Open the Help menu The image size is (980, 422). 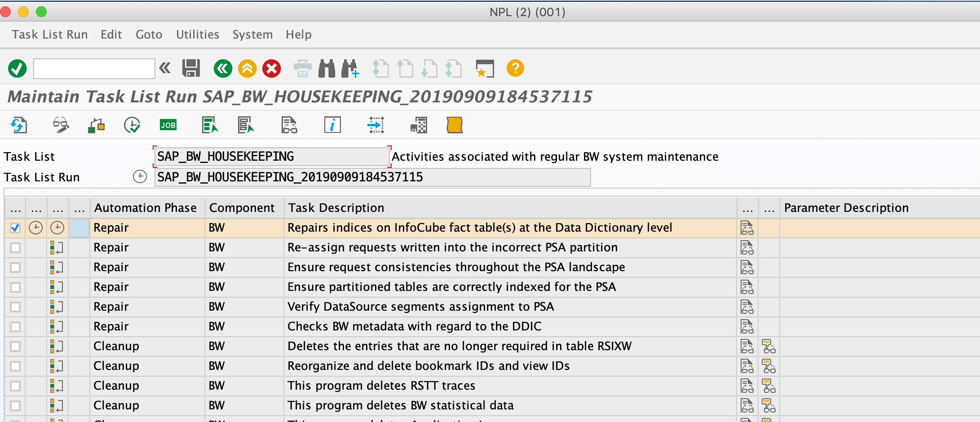pyautogui.click(x=299, y=35)
